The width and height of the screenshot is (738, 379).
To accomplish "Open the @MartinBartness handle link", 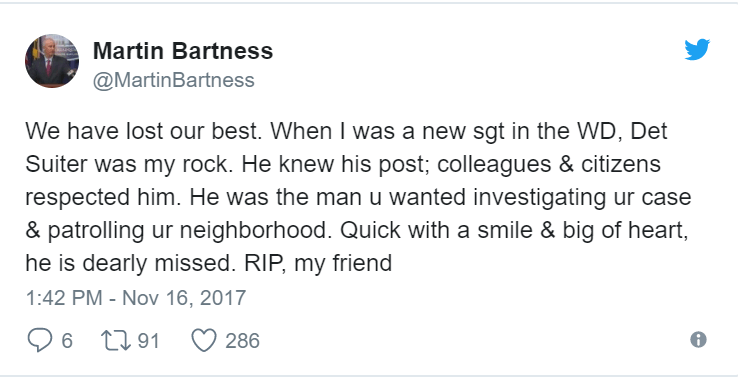I will (x=174, y=80).
